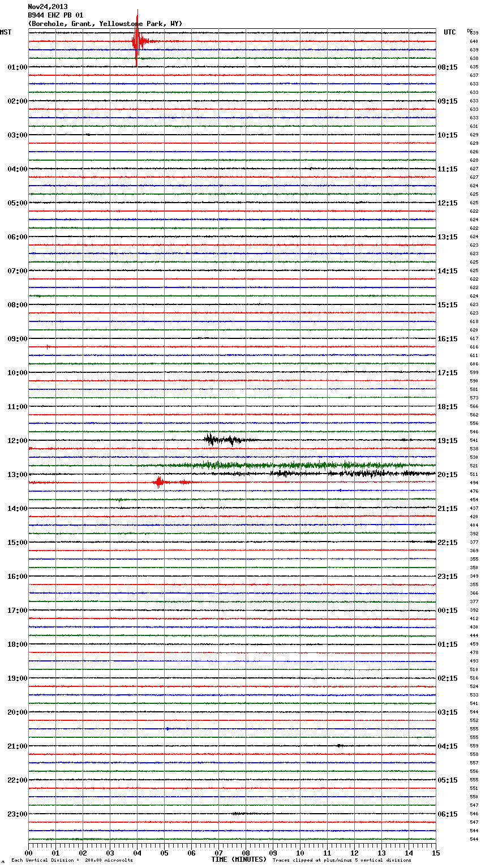481x868 pixels.
Task: Click the TIME (MINUTES) axis label
Action: pos(239,860)
